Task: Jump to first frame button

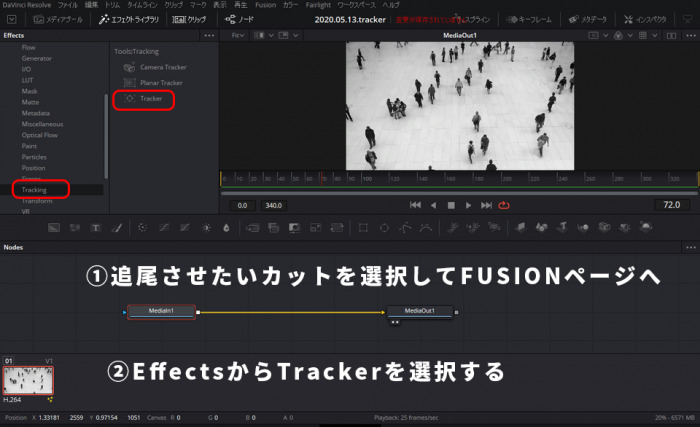Action: [x=415, y=205]
